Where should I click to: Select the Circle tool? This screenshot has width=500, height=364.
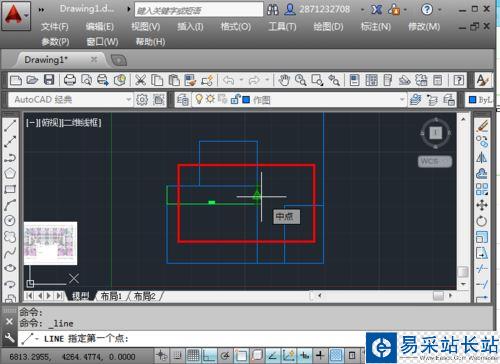pyautogui.click(x=10, y=221)
